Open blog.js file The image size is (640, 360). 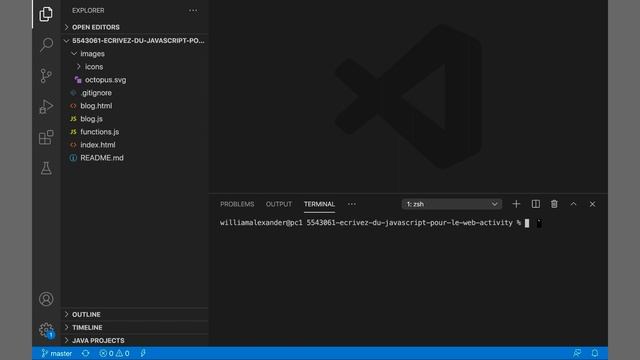pos(135,119)
